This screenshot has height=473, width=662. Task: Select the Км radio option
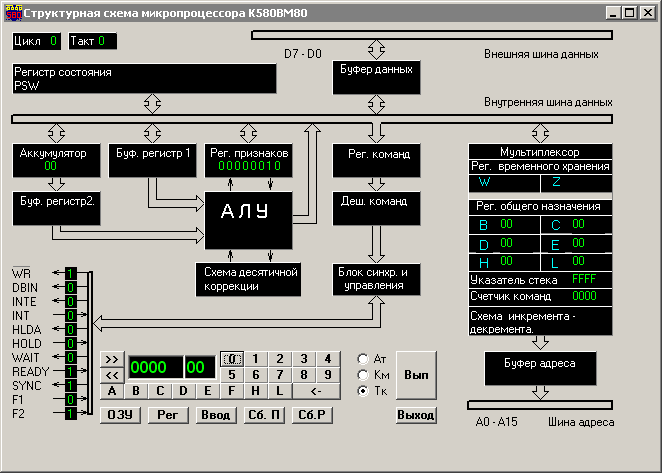click(x=364, y=374)
